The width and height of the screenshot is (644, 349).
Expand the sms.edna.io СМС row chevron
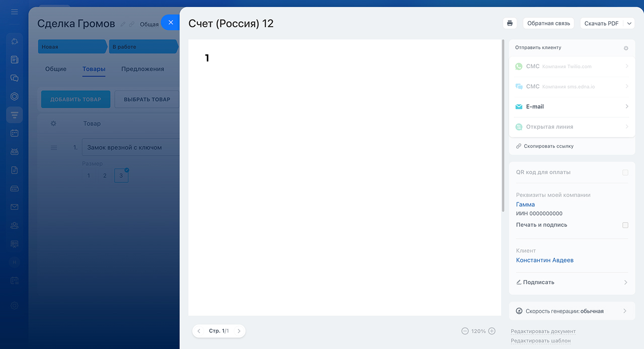click(627, 86)
